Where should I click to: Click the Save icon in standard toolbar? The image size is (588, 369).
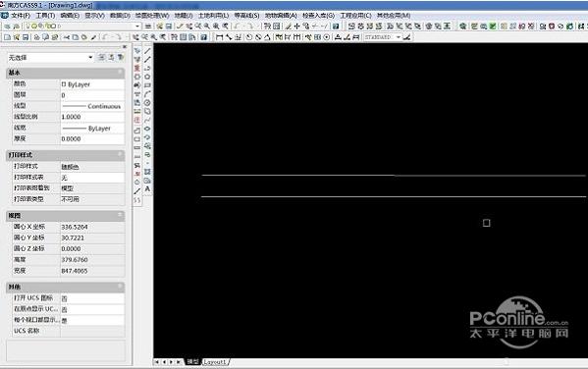pos(26,37)
